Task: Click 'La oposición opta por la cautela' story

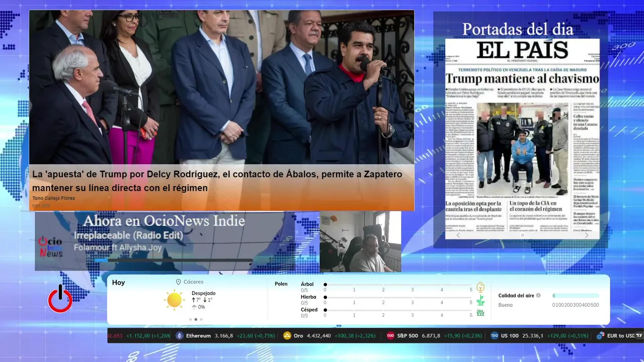Action: pyautogui.click(x=473, y=206)
